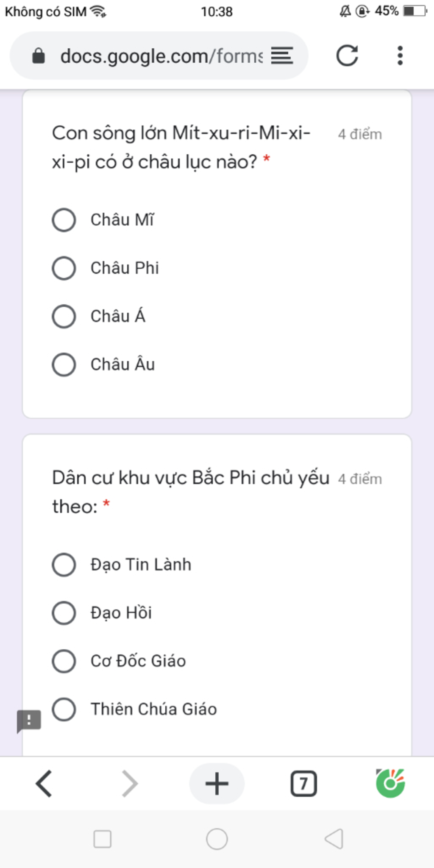434x868 pixels.
Task: Tap the Android home circle button
Action: coord(217,839)
